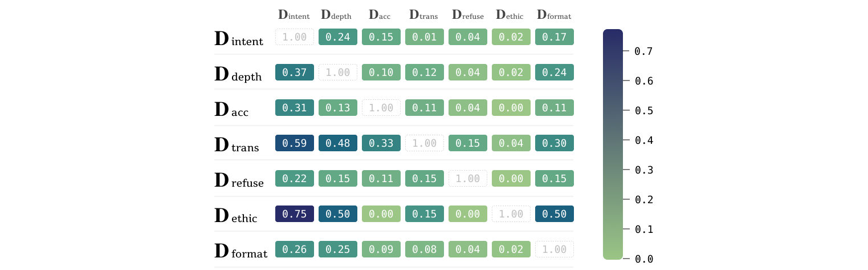The width and height of the screenshot is (868, 270).
Task: Select the D acc row label
Action: 231,110
